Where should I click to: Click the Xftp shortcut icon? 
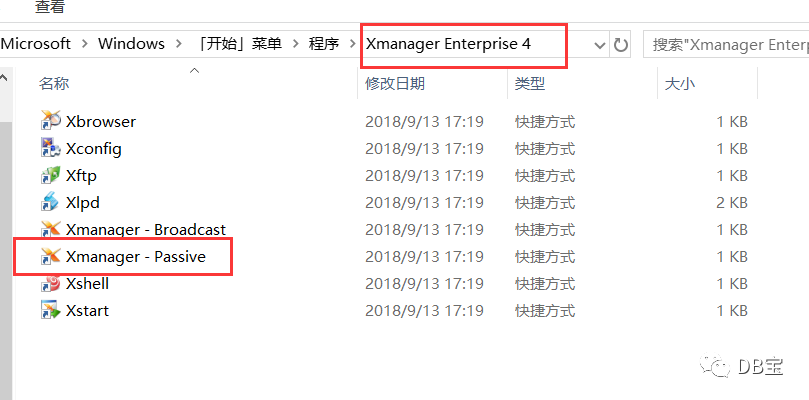click(x=50, y=175)
